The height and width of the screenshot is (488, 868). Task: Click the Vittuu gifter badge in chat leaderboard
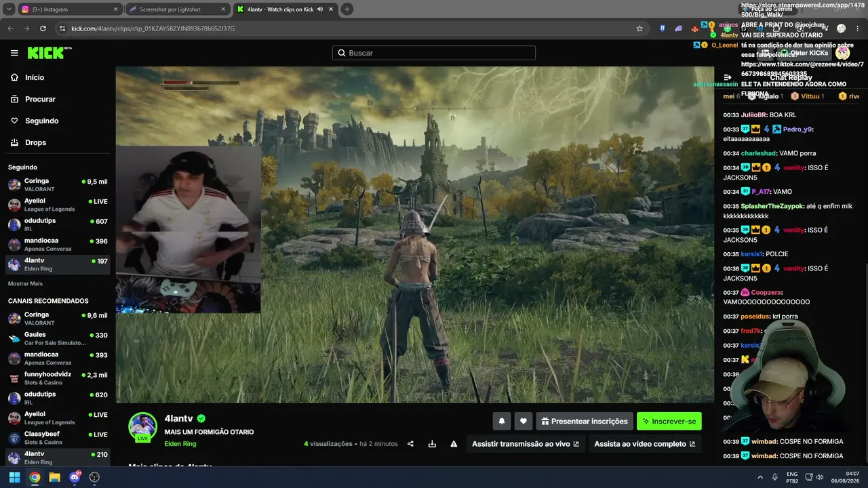(806, 96)
